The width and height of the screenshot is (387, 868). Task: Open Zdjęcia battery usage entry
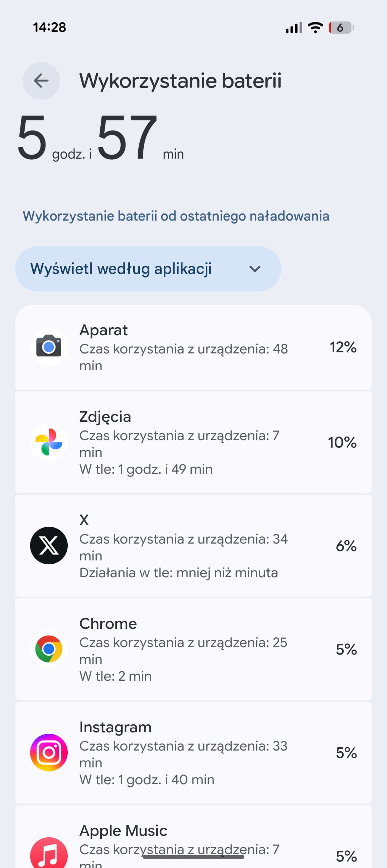click(193, 443)
